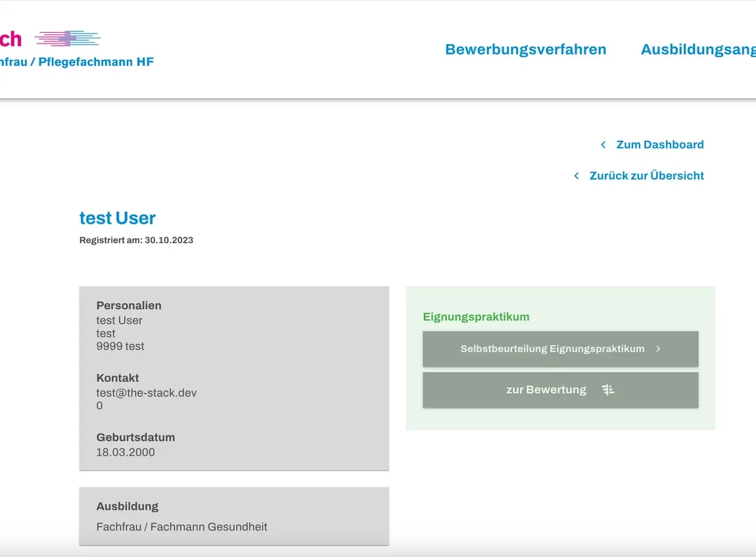
Task: Click the Eignungspraktikum heading
Action: pos(476,317)
